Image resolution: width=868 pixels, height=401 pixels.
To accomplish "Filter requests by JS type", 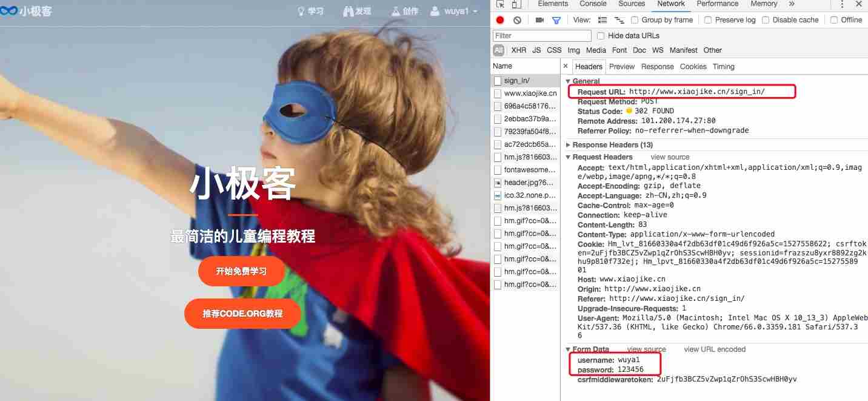I will 536,50.
